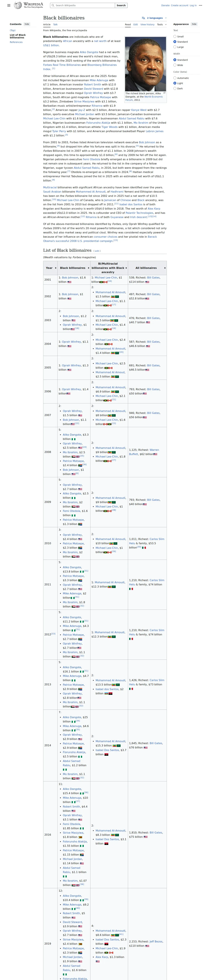Select Light color mode

175,83
